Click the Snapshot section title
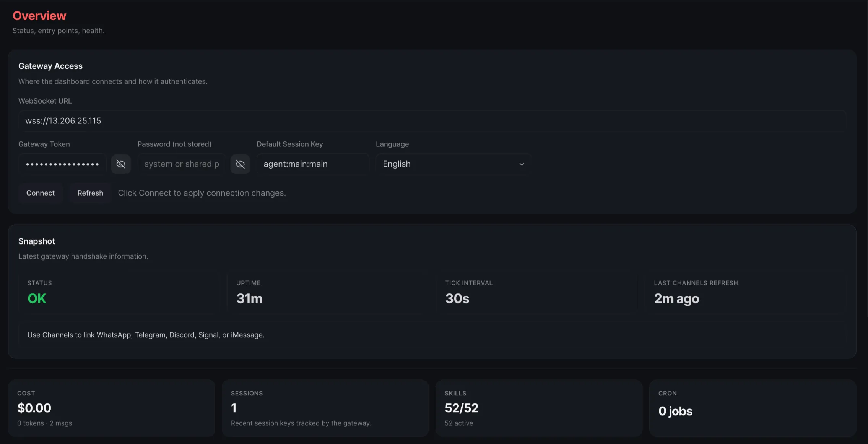The height and width of the screenshot is (444, 868). 37,241
